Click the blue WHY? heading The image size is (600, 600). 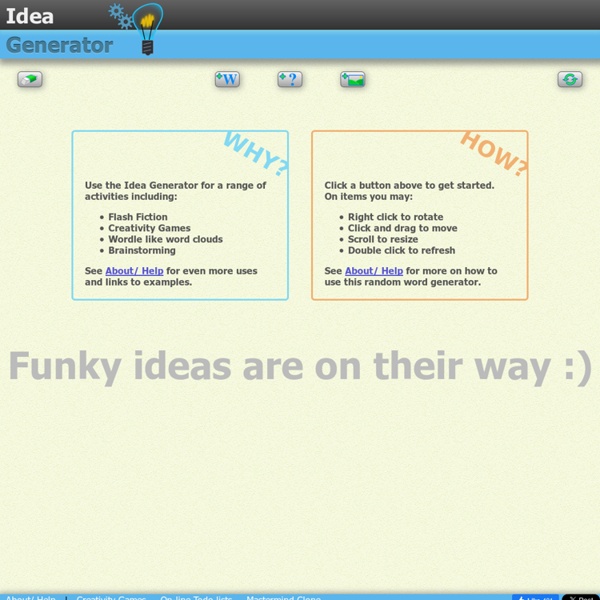coord(254,154)
